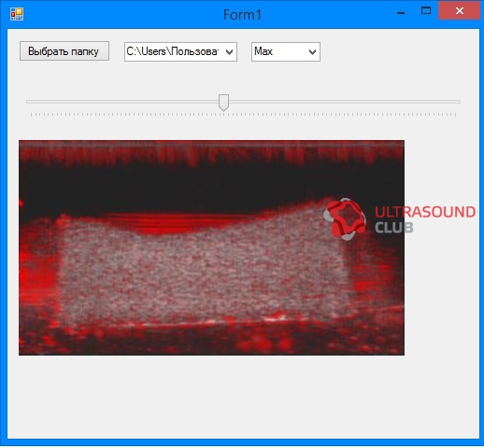Open the Max mode dropdown arrow
The image size is (484, 448).
312,52
